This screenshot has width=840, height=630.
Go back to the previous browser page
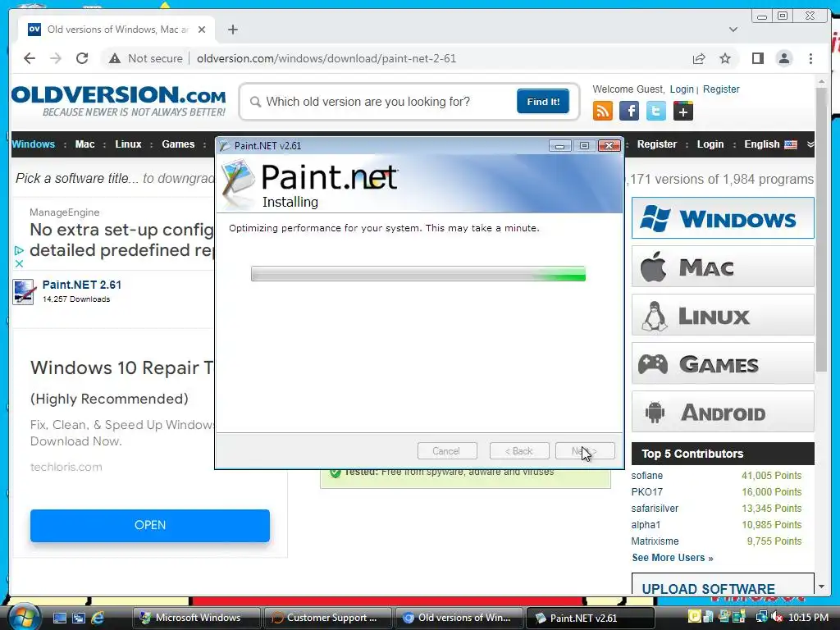coord(30,58)
